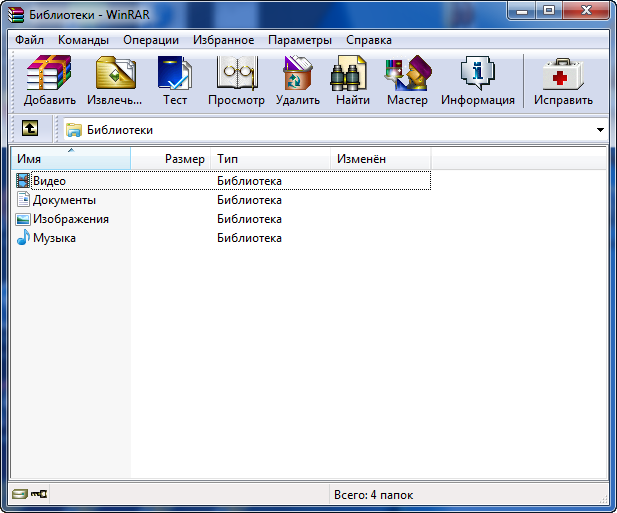Open the Избранное menu
The width and height of the screenshot is (617, 513).
pyautogui.click(x=223, y=40)
